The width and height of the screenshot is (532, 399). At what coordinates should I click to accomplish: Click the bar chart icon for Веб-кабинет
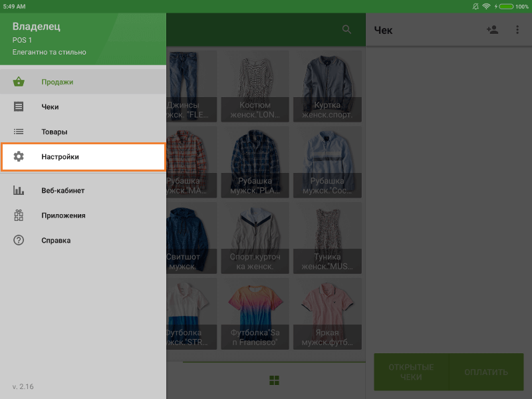pos(19,191)
